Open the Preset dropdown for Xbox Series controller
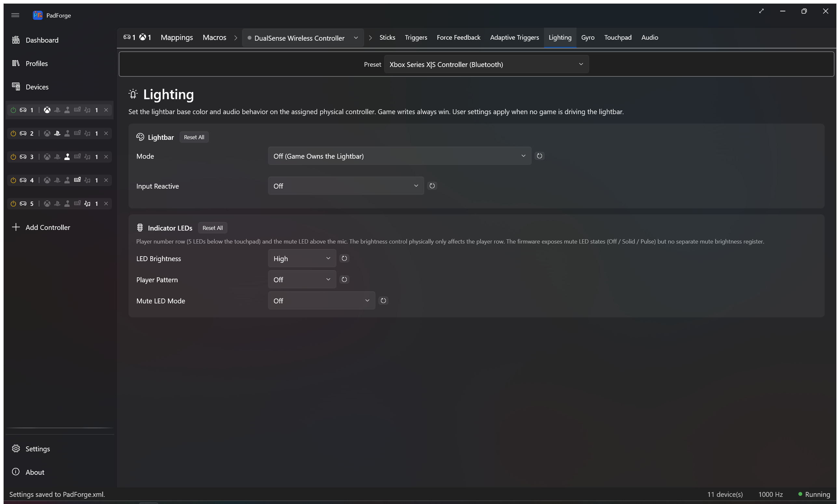Screen dimensions: 840x504 486,64
